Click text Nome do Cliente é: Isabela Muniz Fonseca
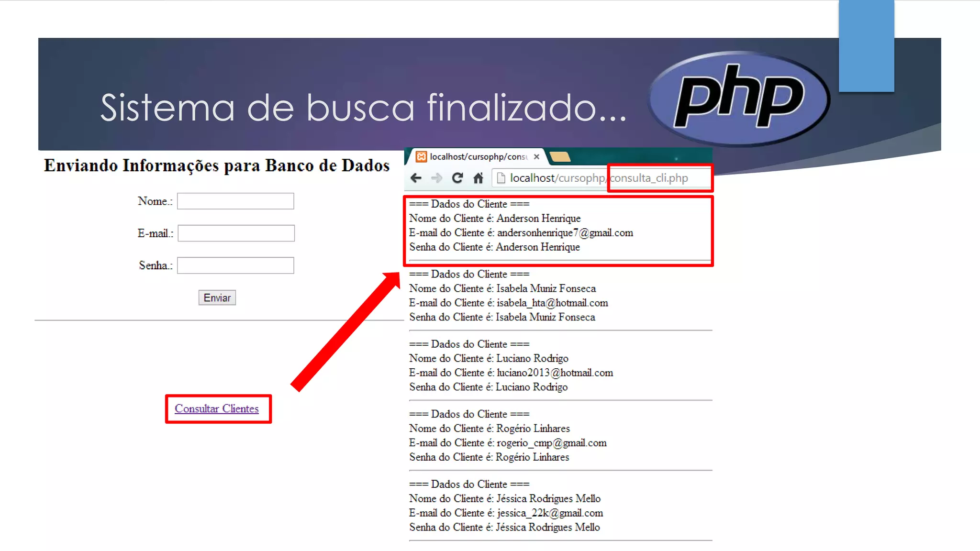The width and height of the screenshot is (980, 551). (502, 288)
